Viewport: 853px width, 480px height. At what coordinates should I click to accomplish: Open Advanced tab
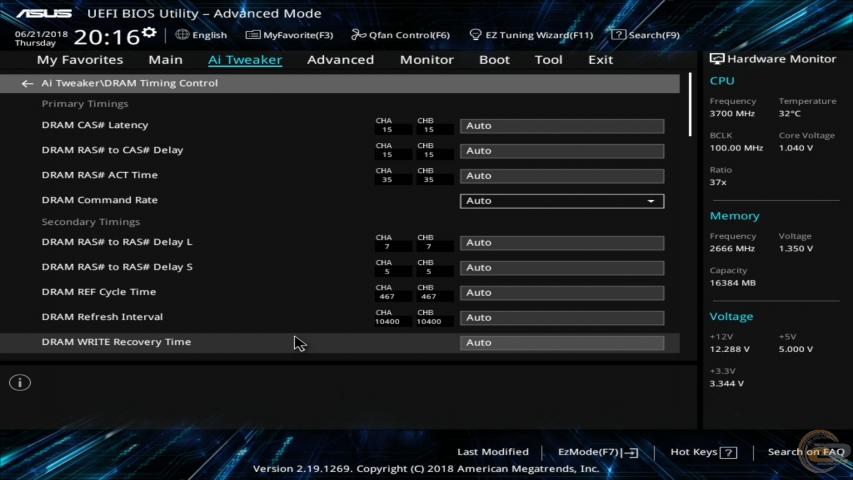click(341, 60)
